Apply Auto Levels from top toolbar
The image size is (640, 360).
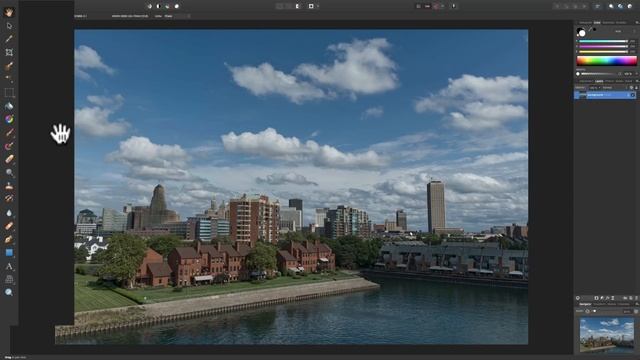150,6
